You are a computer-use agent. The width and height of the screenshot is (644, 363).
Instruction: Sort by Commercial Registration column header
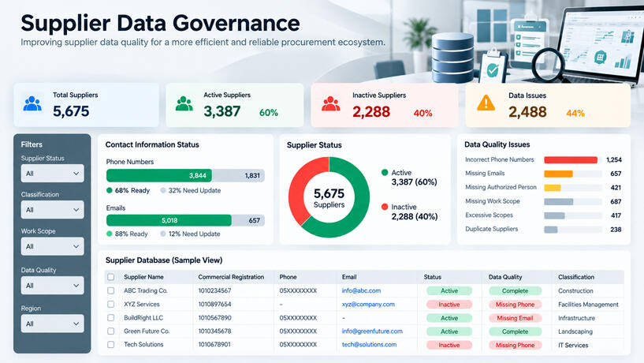[231, 277]
